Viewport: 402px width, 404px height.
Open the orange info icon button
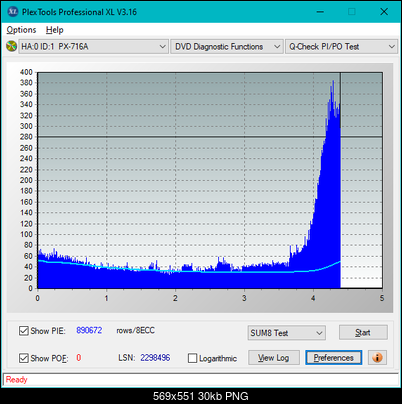[377, 358]
